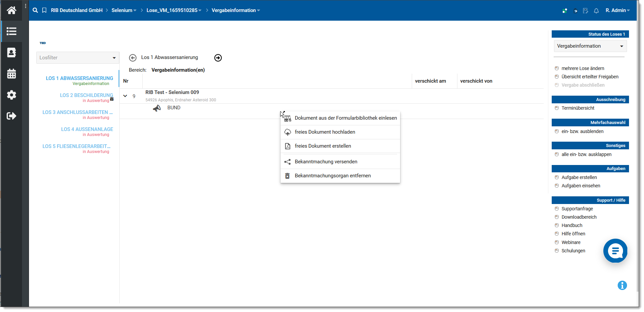The width and height of the screenshot is (644, 312).
Task: Open the home dashboard icon
Action: 11,10
